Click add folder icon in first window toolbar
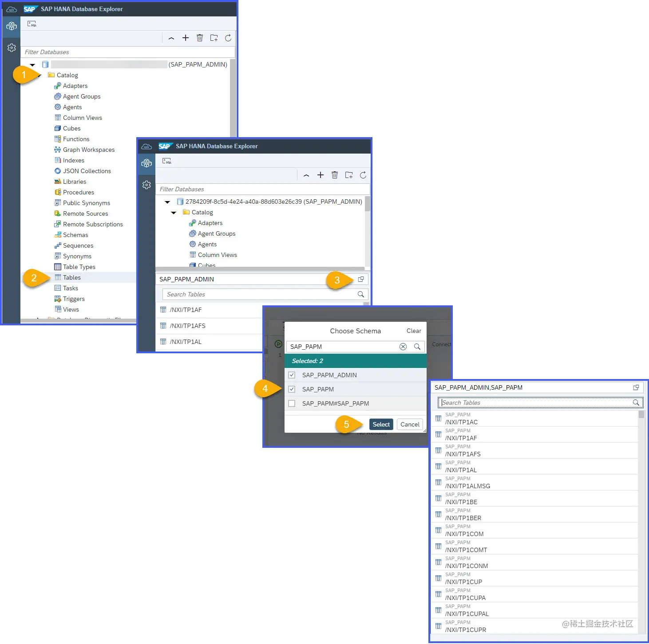 click(x=214, y=38)
